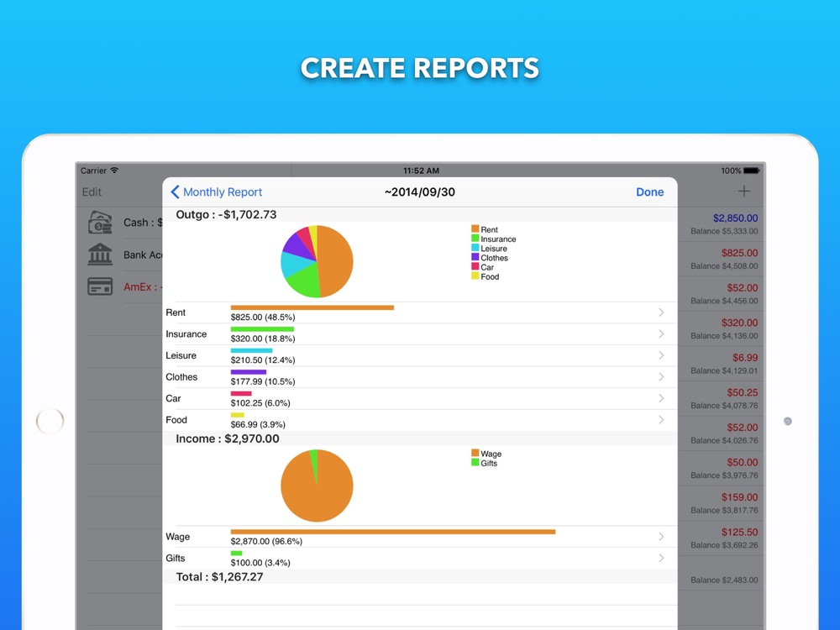Open Leisure details via chevron

661,355
